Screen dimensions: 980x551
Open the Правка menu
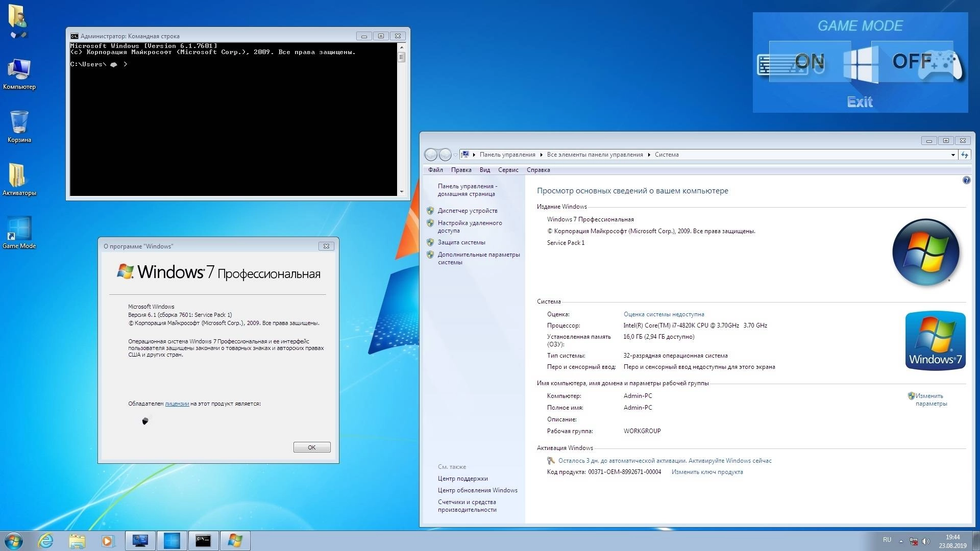[461, 170]
